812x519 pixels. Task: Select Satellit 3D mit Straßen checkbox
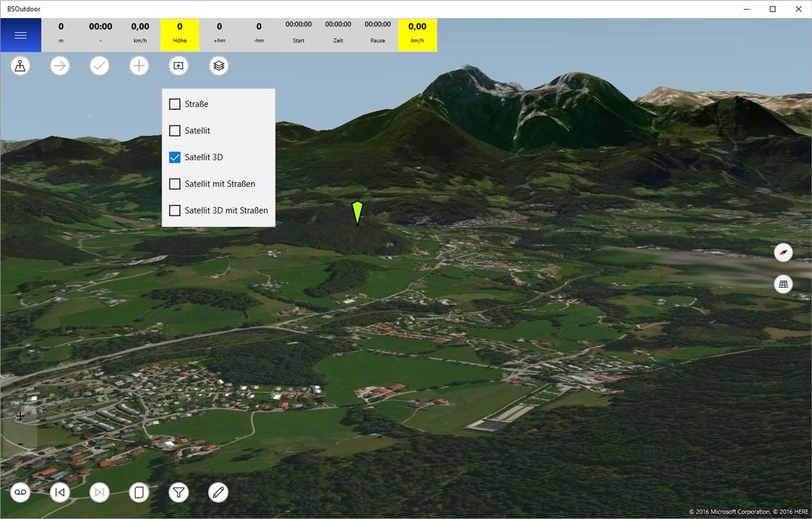click(x=175, y=210)
